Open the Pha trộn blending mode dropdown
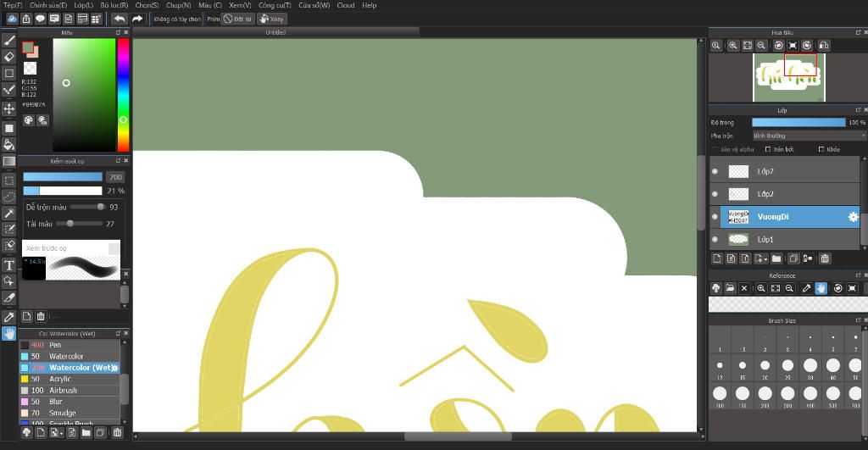This screenshot has width=868, height=450. tap(808, 136)
